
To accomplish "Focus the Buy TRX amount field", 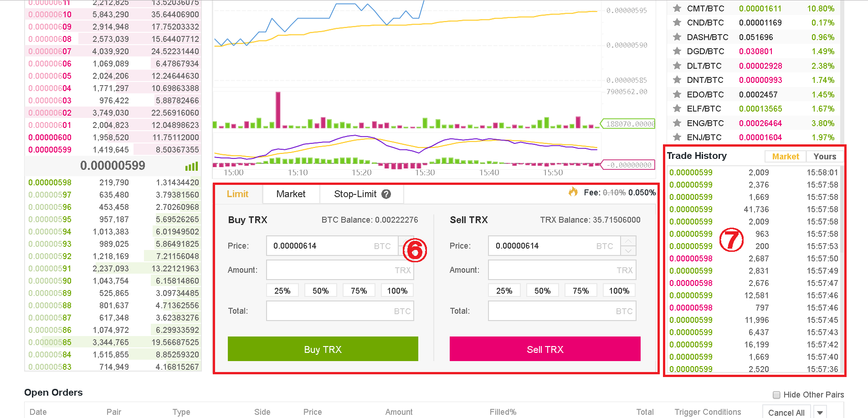I will click(x=340, y=270).
